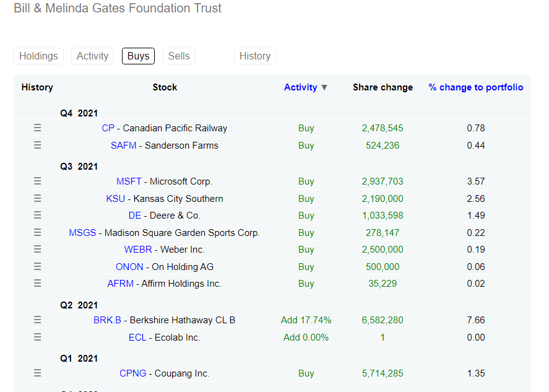
Task: Click history icon beside Kansas City Southern
Action: 37,199
